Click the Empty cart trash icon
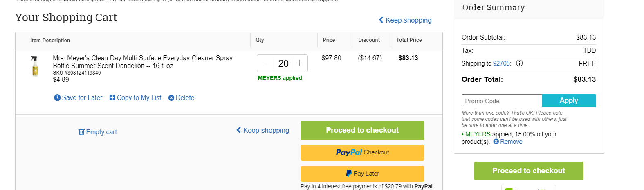The image size is (644, 190). point(81,132)
